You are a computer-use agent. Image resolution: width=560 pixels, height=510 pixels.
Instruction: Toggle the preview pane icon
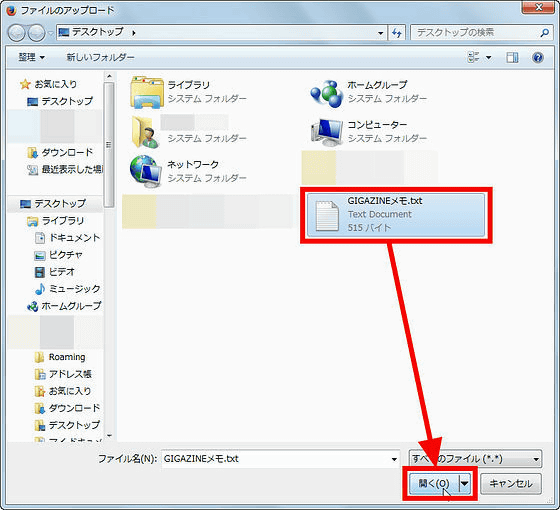tap(512, 57)
